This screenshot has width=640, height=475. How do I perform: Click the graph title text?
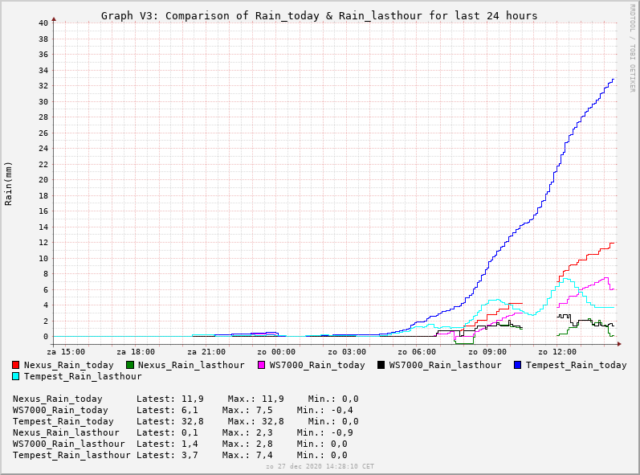pos(319,16)
